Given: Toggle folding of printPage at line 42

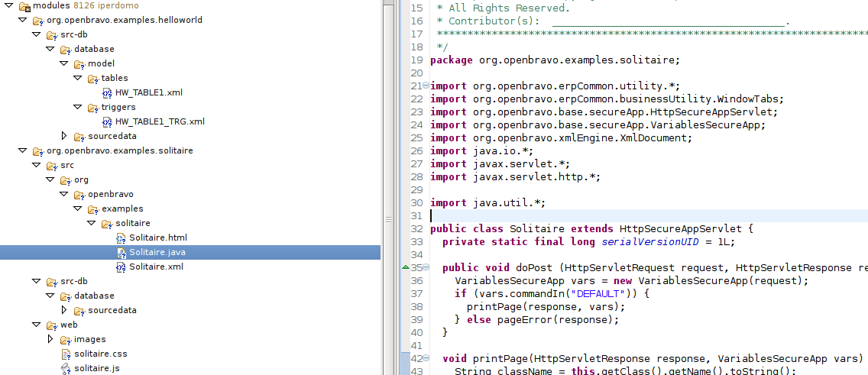Looking at the screenshot, I should tap(426, 358).
